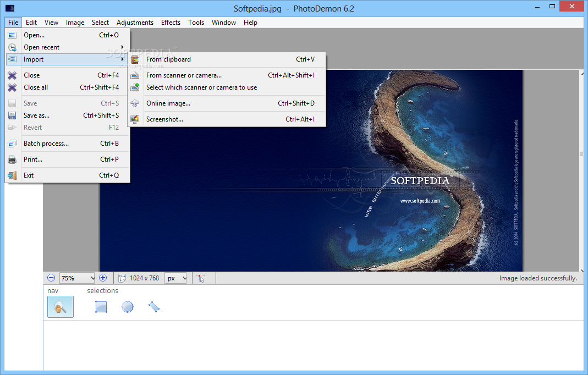Viewport: 588px width, 375px height.
Task: Open the Window menu
Action: 223,23
